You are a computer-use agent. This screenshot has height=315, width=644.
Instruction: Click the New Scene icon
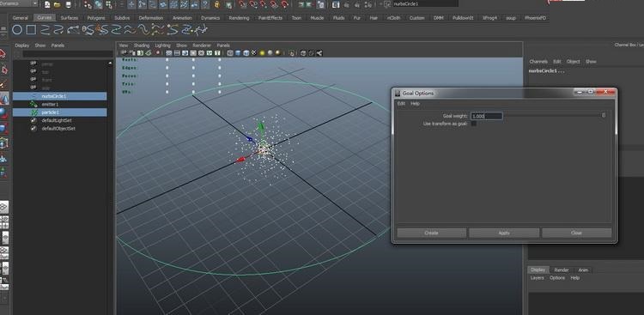point(47,4)
